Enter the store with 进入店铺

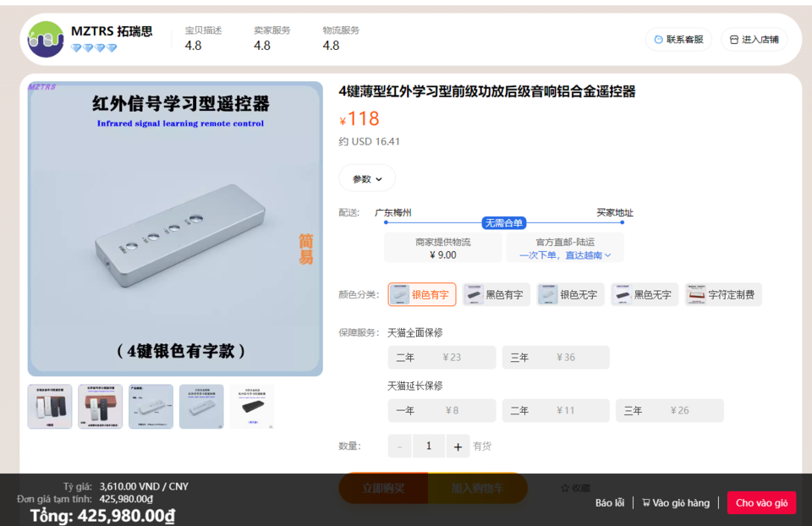754,40
